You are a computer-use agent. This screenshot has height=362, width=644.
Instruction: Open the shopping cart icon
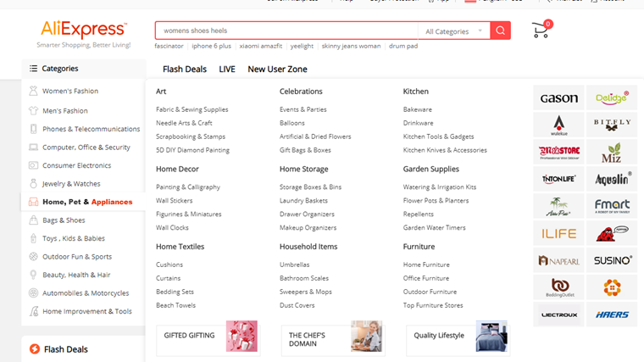coord(541,30)
